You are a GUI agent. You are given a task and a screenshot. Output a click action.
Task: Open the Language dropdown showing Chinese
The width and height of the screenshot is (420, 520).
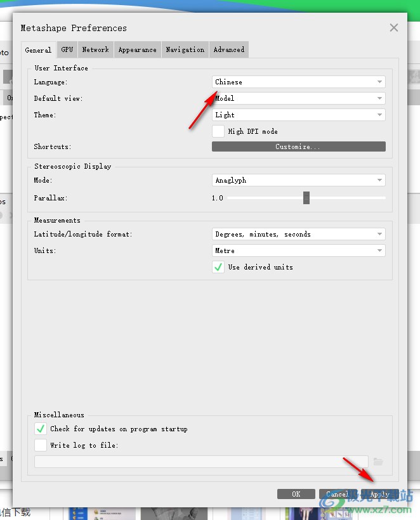coord(299,82)
